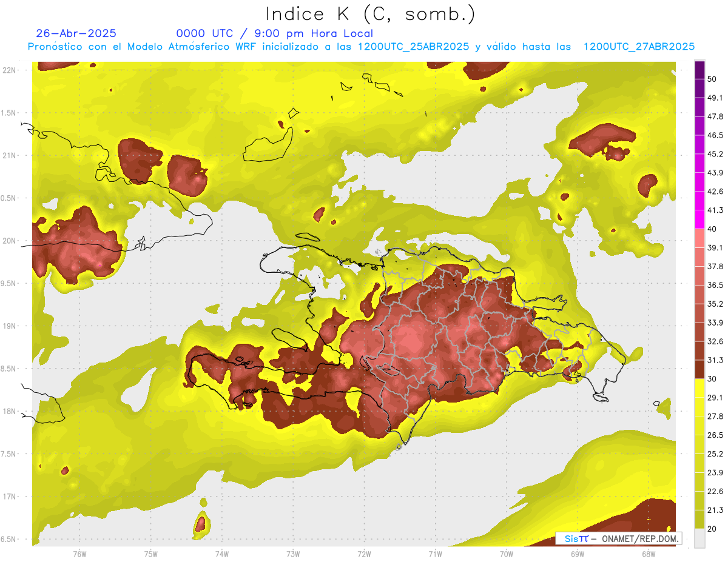Click the colorbar label "43.9"

pyautogui.click(x=715, y=173)
